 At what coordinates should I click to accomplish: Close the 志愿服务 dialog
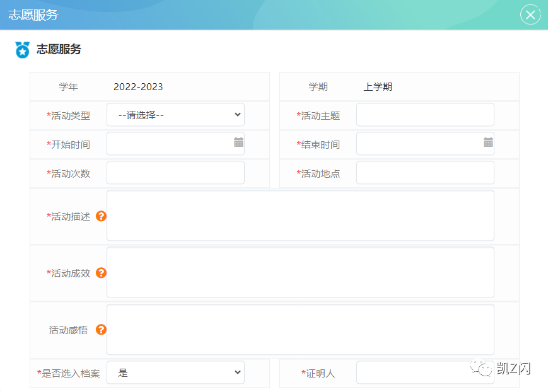(530, 15)
